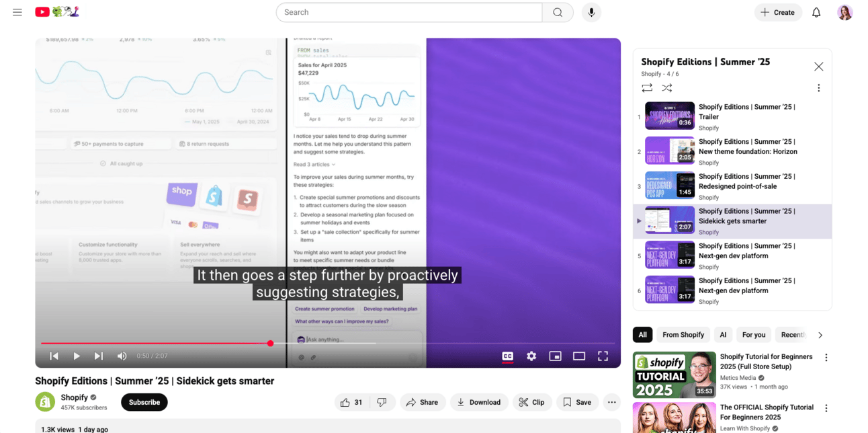Select the From Shopify filter chip
This screenshot has height=433, width=868.
(x=683, y=335)
